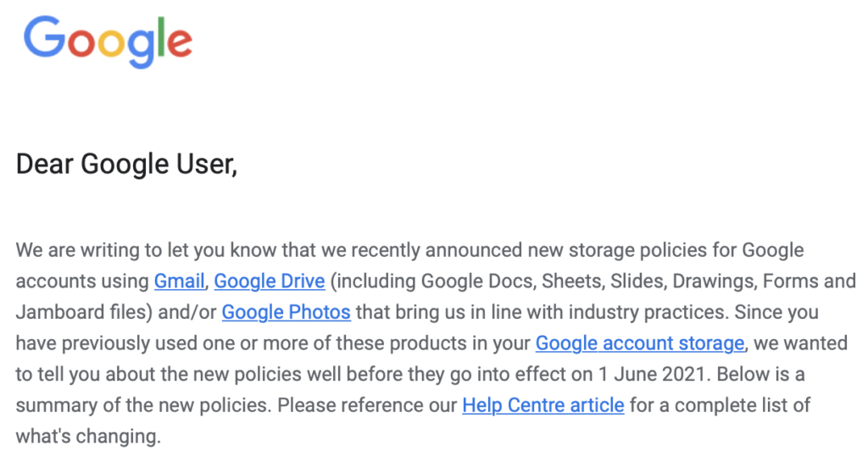Viewport: 868px width, 457px height.
Task: Click the Google logo
Action: coord(108,42)
